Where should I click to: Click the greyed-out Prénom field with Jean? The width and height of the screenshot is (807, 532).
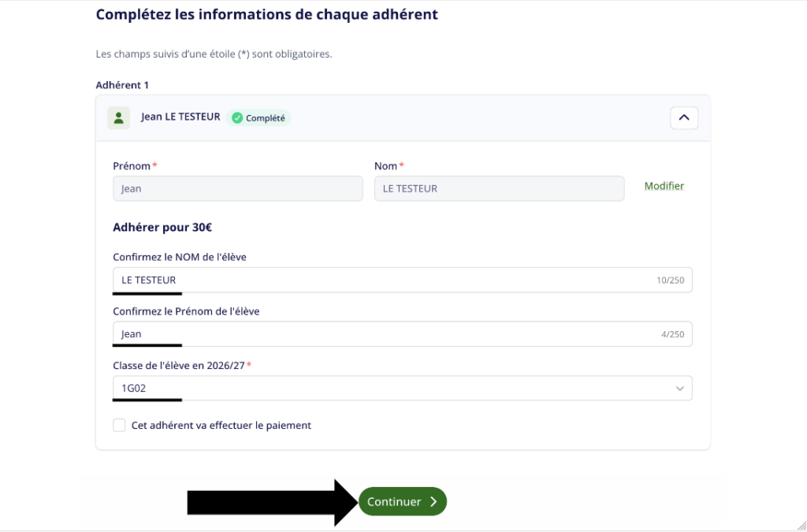point(238,188)
